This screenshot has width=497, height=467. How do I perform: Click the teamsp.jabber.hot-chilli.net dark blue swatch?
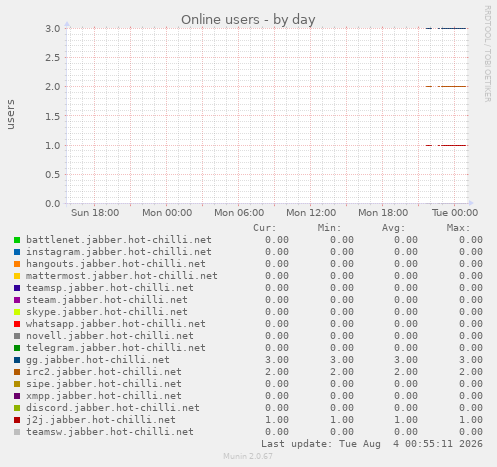[x=17, y=288]
